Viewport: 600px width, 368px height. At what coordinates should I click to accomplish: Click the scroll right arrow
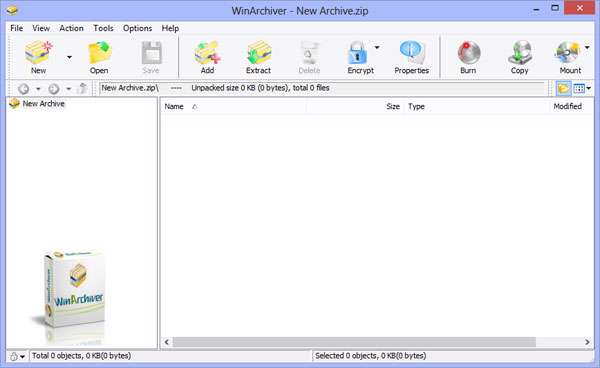tap(587, 342)
